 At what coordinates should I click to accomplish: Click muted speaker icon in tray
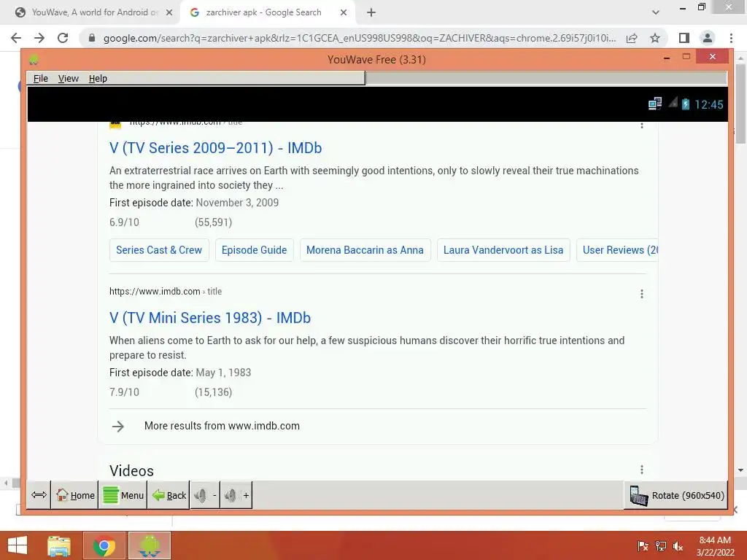coord(678,546)
